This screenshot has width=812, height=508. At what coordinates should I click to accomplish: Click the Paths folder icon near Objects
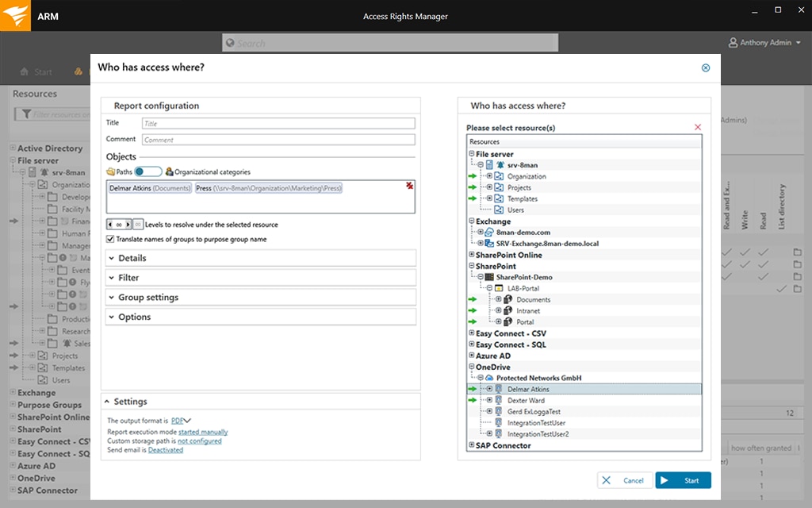tap(109, 171)
